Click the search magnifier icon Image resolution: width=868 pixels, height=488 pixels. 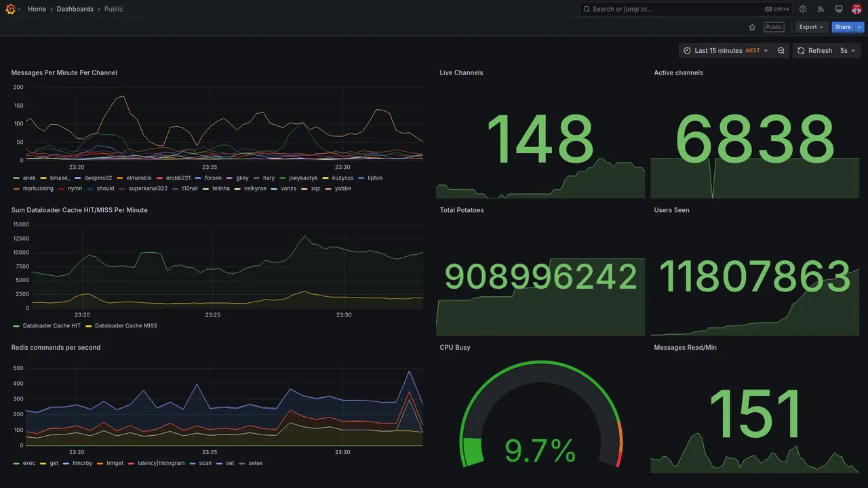coord(587,9)
